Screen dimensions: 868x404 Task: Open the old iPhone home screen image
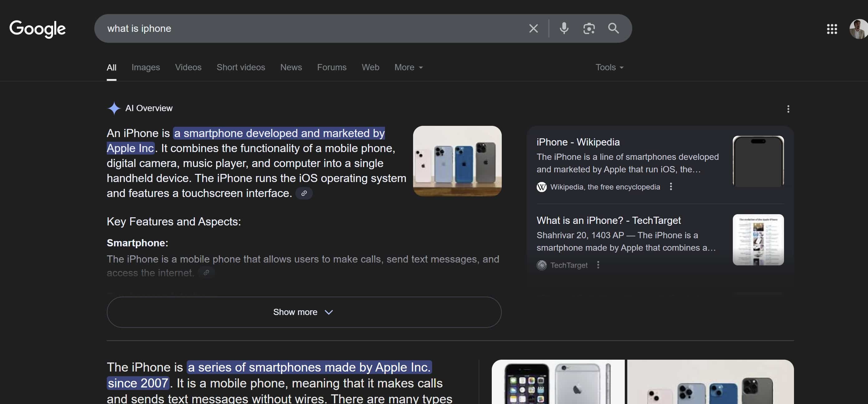558,382
